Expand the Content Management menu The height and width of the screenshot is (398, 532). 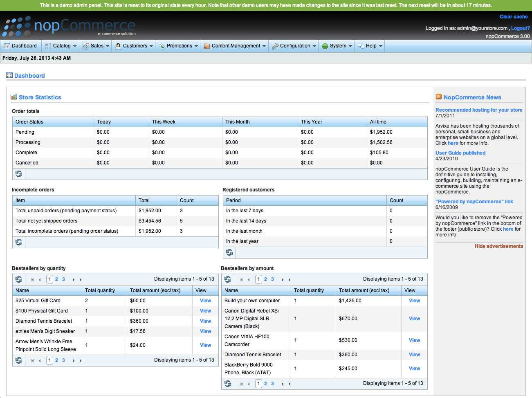[x=235, y=46]
